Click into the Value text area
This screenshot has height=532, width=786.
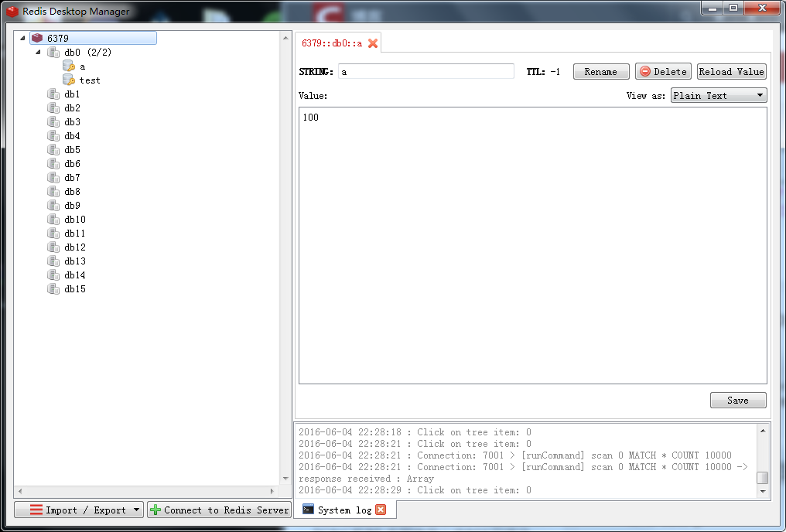pyautogui.click(x=533, y=245)
